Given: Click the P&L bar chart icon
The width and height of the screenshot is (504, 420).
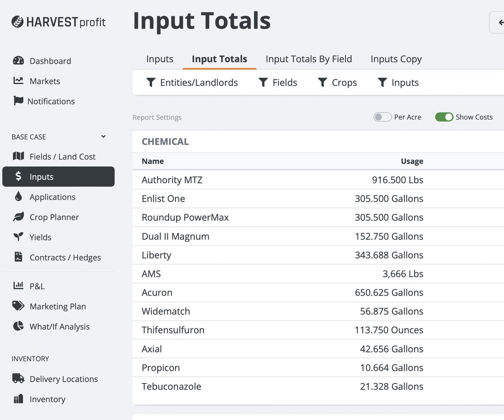Looking at the screenshot, I should [18, 286].
